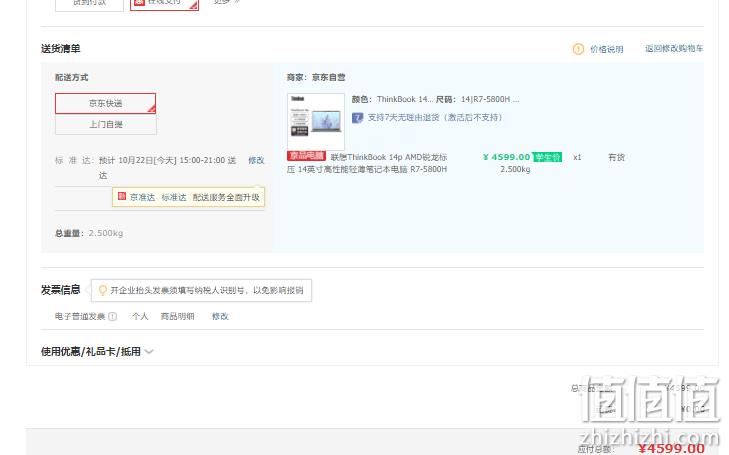Click the 总重量 2.500kg text
This screenshot has height=455, width=729.
pyautogui.click(x=89, y=233)
